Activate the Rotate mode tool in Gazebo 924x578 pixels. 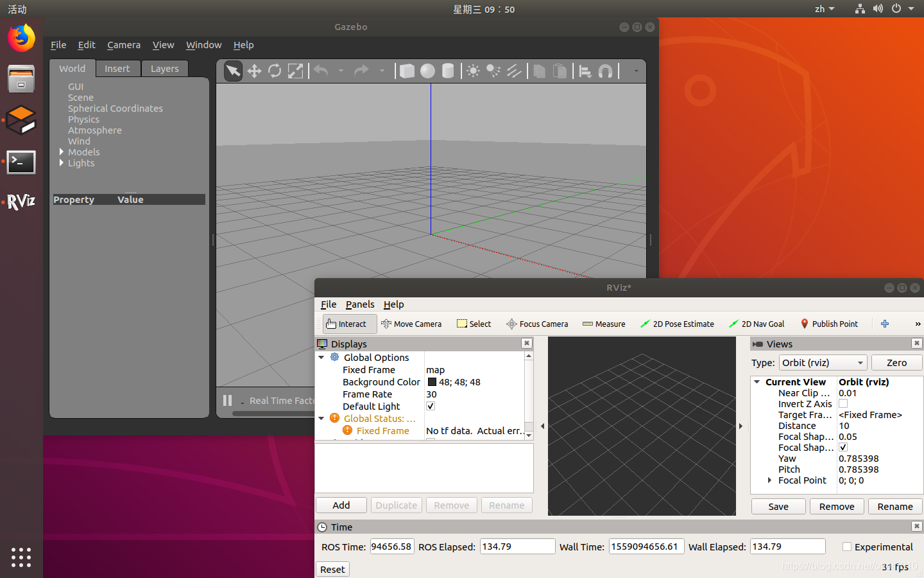(x=275, y=71)
